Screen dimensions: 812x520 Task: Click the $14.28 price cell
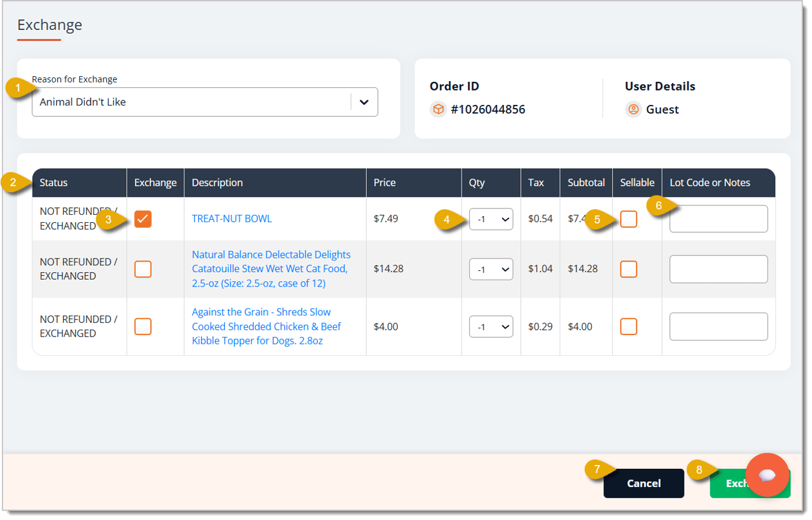[x=389, y=269]
